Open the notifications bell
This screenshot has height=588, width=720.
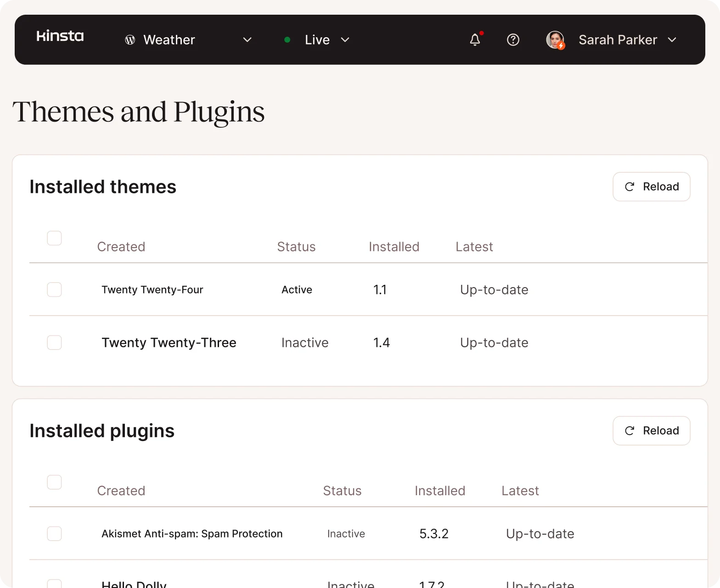click(475, 40)
